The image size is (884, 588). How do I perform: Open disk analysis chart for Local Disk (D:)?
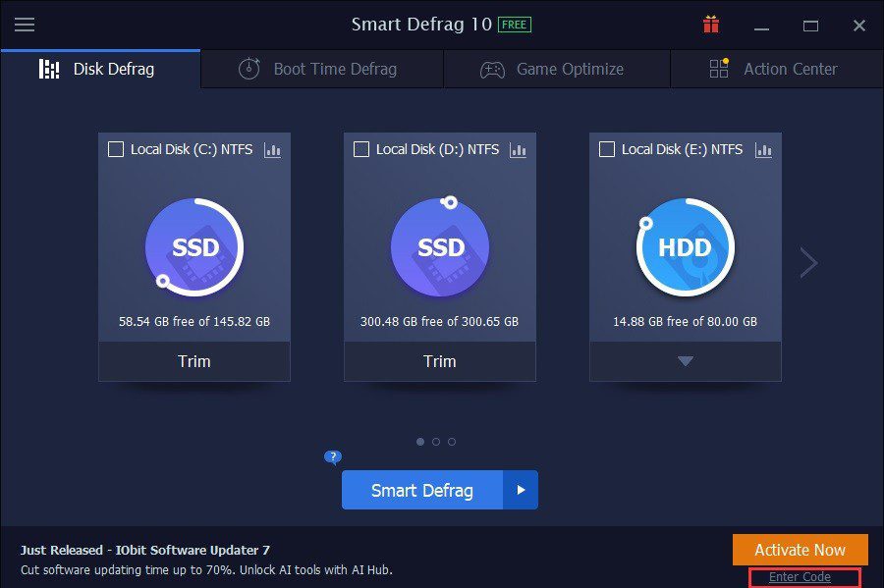point(519,150)
